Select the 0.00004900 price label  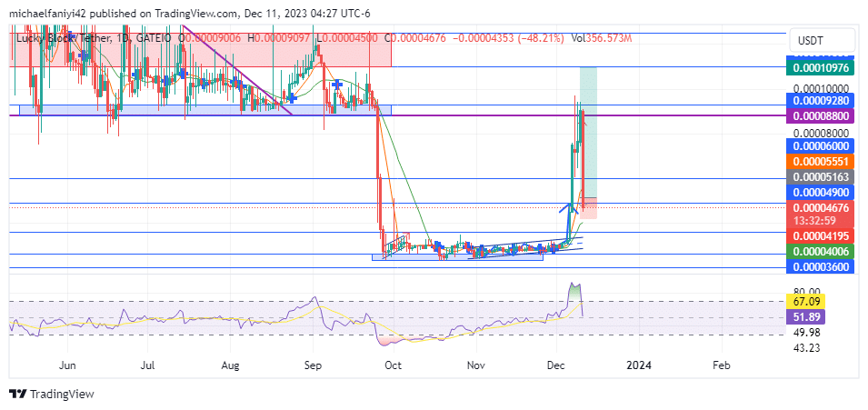821,193
